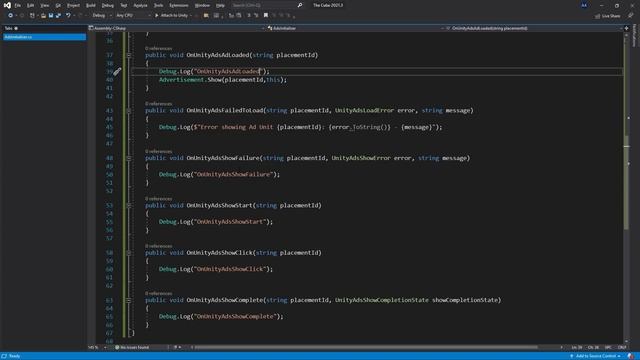
Task: Click the Ready status text
Action: pyautogui.click(x=14, y=356)
